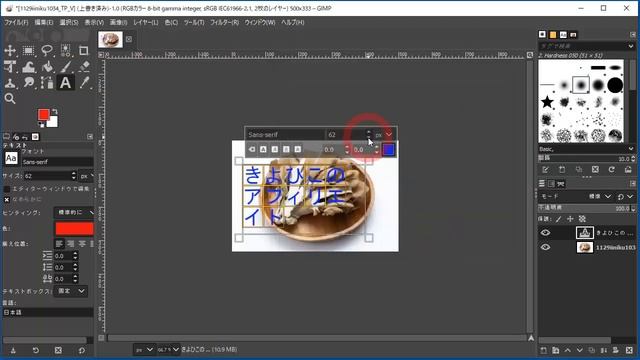
Task: Select the Color Picker tool
Action: pyautogui.click(x=84, y=83)
